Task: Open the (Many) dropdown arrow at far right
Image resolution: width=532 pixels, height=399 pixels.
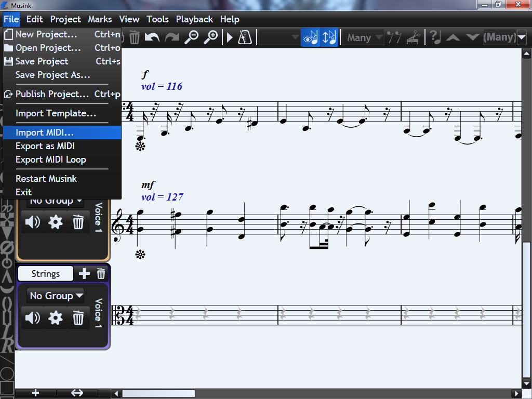Action: (521, 37)
